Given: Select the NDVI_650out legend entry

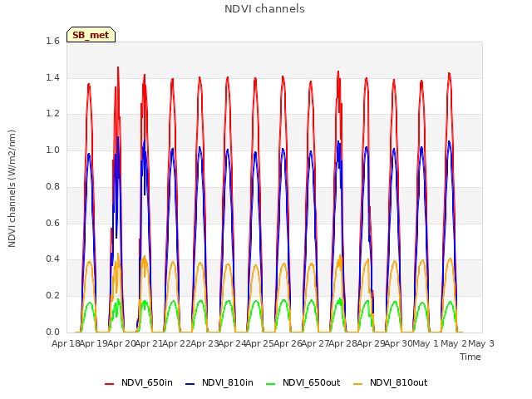Looking at the screenshot, I should point(303,383).
